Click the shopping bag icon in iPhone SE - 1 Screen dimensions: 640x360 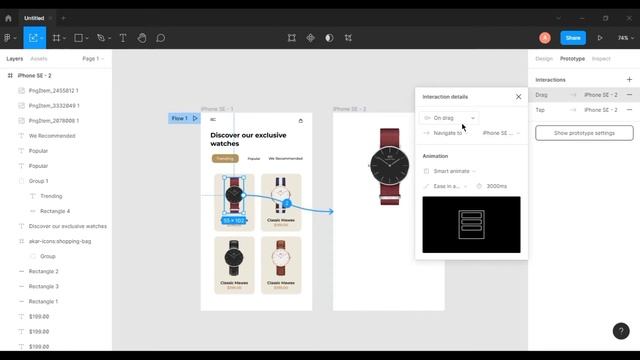click(301, 120)
